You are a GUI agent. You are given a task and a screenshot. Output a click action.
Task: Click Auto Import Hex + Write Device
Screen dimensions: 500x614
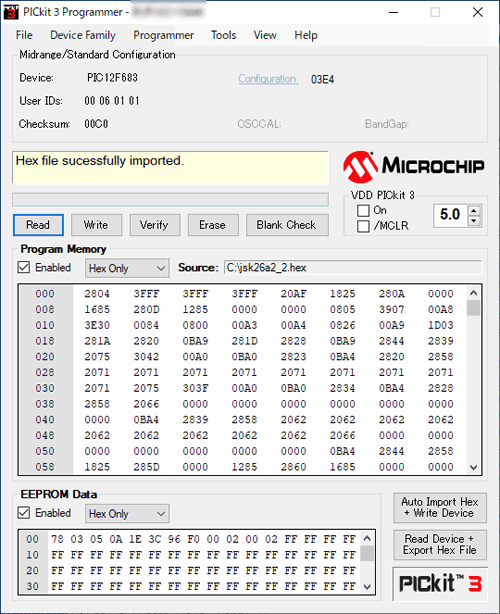(x=440, y=507)
